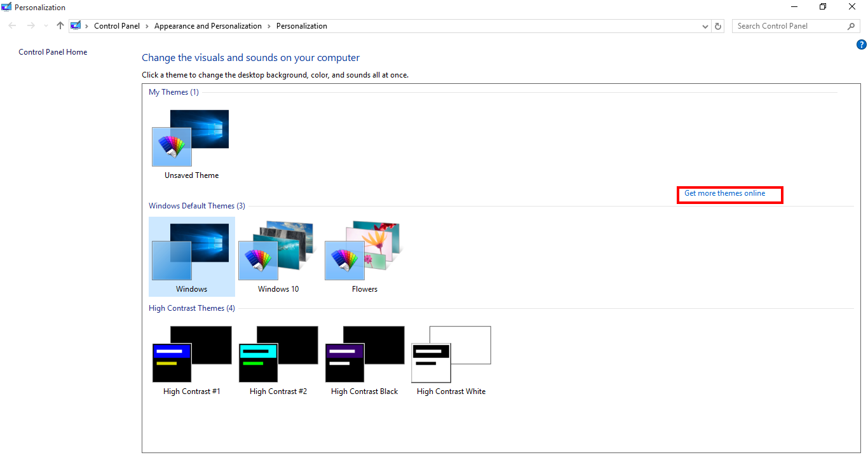Viewport: 868px width, 469px height.
Task: Open Control Panel Home link
Action: click(53, 52)
